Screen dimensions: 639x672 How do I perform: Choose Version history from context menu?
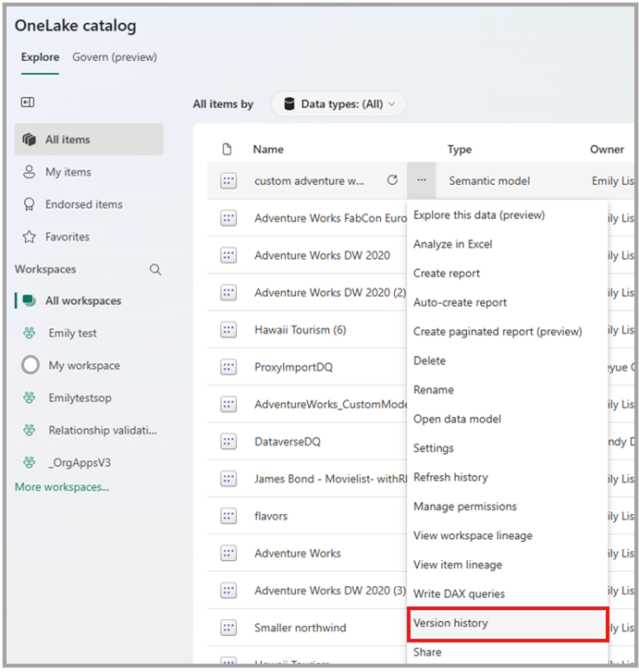click(x=508, y=624)
